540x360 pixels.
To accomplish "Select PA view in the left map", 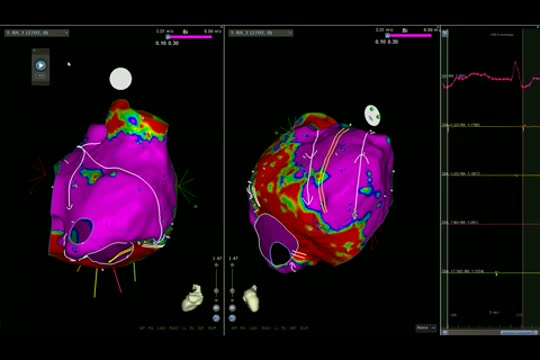I will pyautogui.click(x=150, y=328).
